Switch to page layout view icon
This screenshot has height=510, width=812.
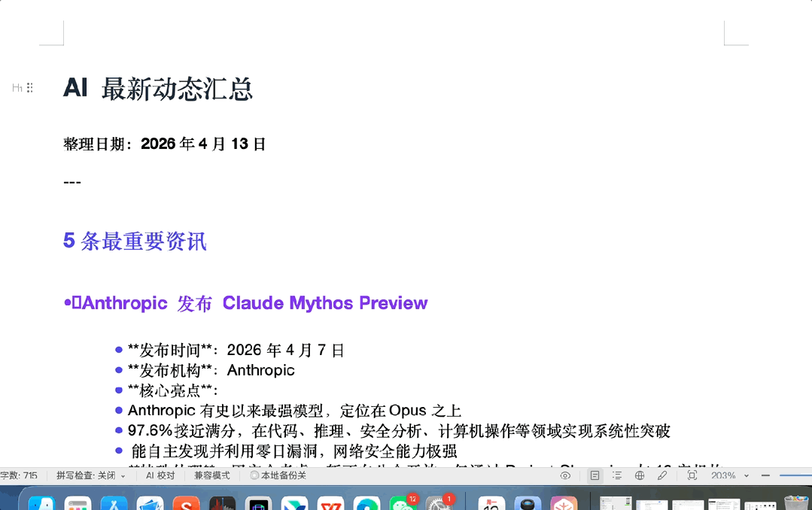pyautogui.click(x=595, y=475)
